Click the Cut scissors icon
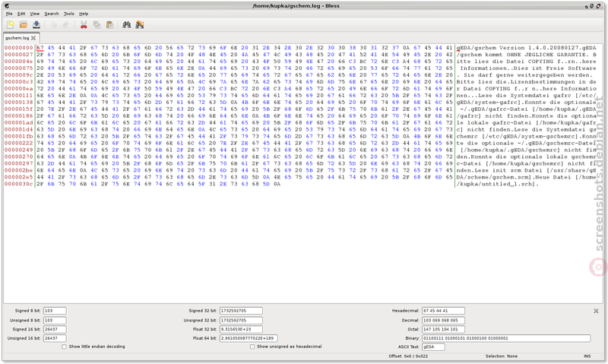The width and height of the screenshot is (608, 364). click(84, 25)
